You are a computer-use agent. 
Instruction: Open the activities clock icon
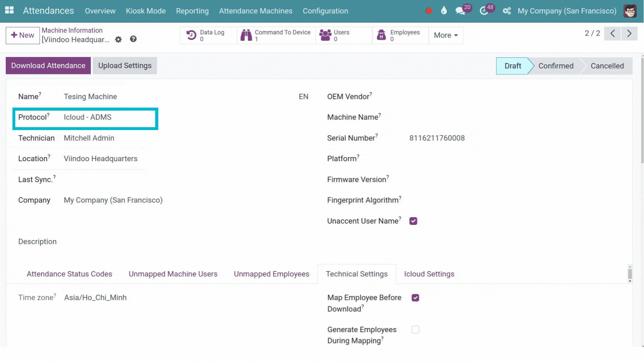click(x=484, y=11)
